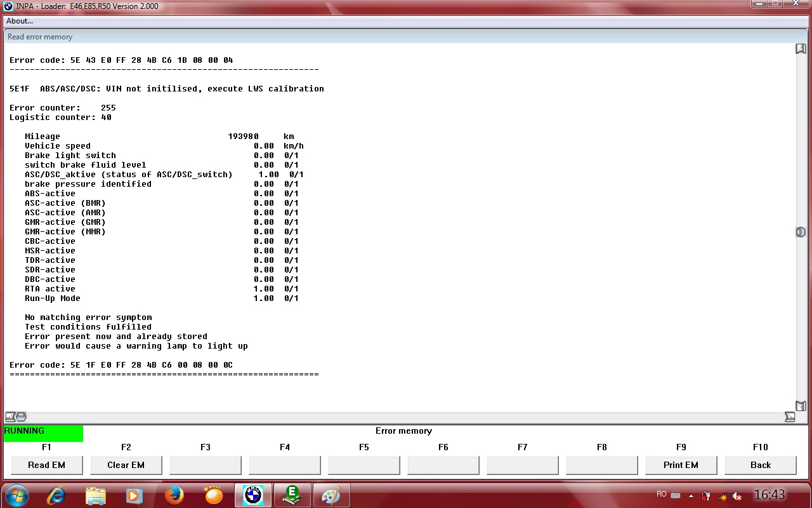Open Paint from the taskbar

point(332,495)
